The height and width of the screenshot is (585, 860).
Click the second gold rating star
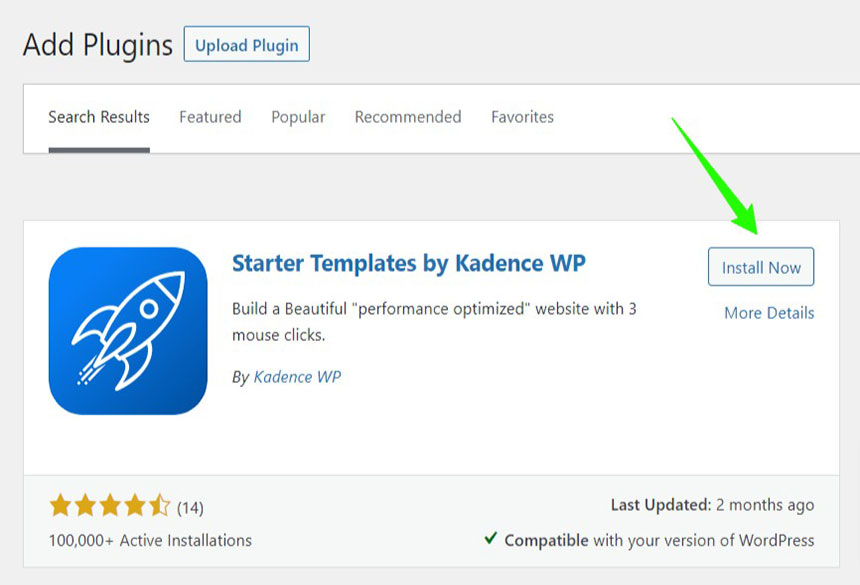tap(85, 506)
